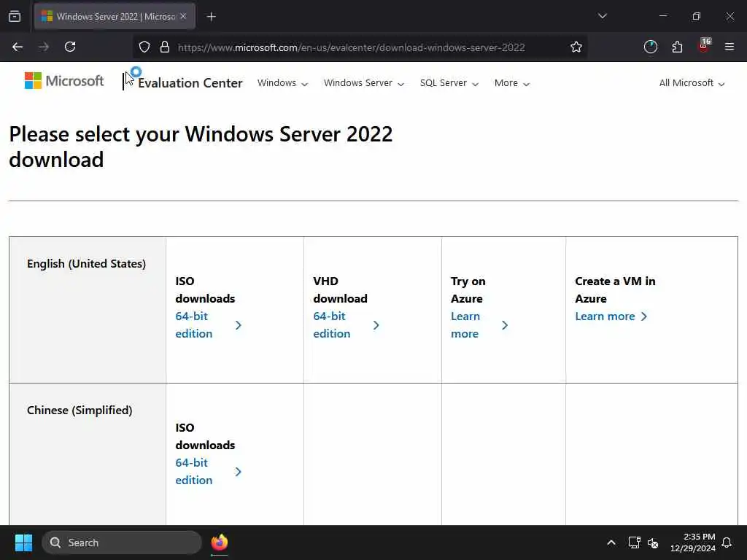Reload the current page
The image size is (747, 560).
click(x=70, y=47)
